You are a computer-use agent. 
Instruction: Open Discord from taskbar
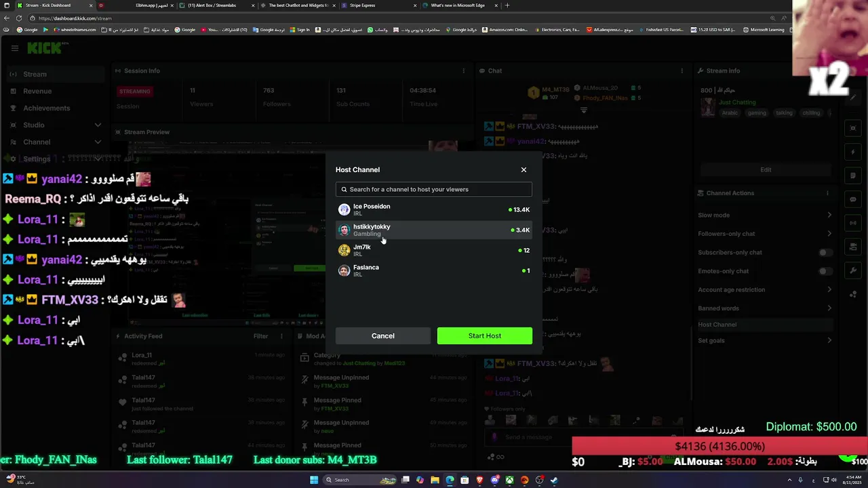[494, 480]
